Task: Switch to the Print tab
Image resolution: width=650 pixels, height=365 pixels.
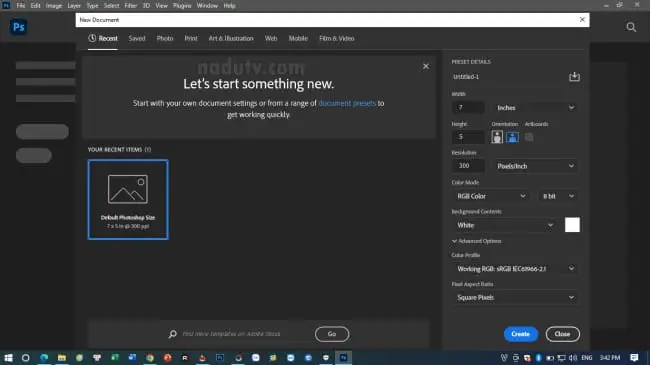Action: tap(191, 38)
